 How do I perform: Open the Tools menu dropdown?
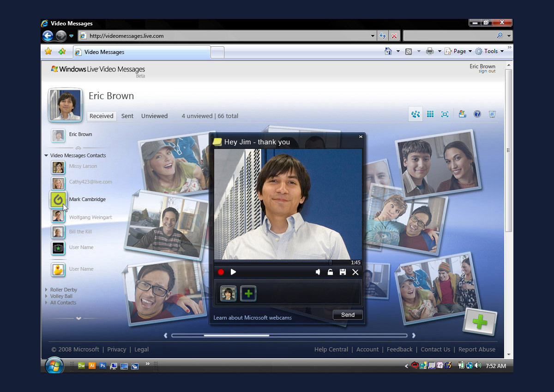[489, 51]
